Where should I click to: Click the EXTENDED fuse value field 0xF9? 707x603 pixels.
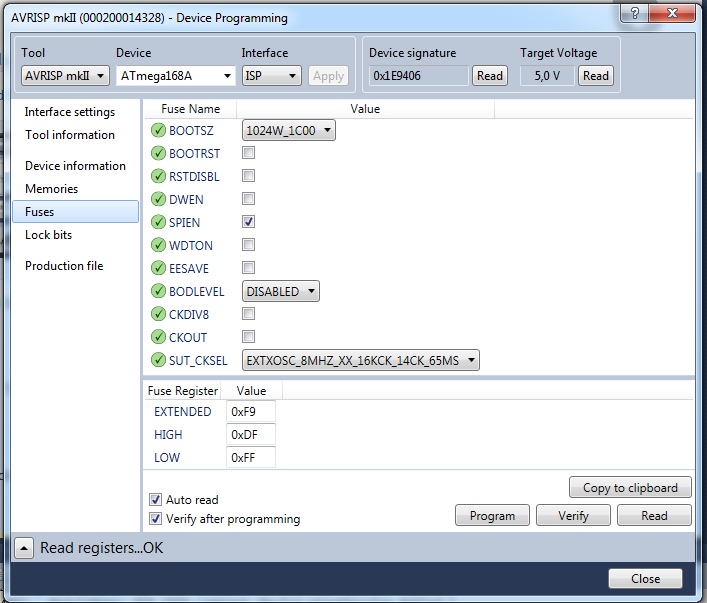pyautogui.click(x=251, y=412)
